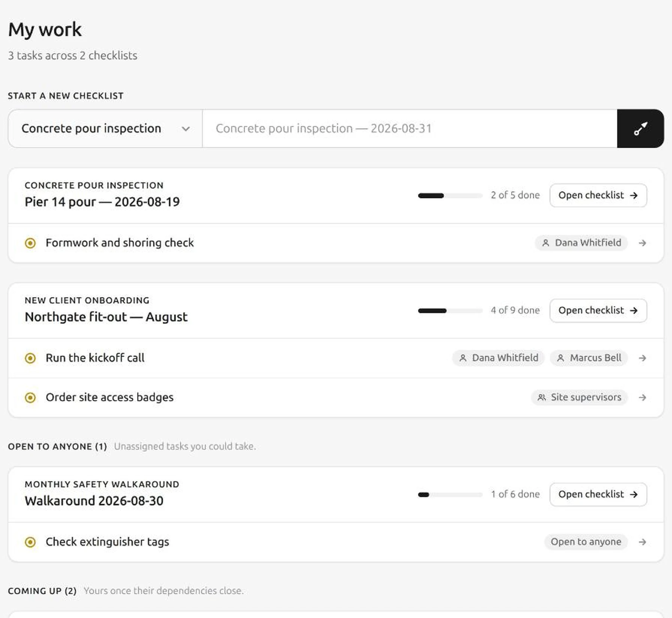Open the Pier 14 pour checklist title
The image size is (672, 618).
click(102, 202)
